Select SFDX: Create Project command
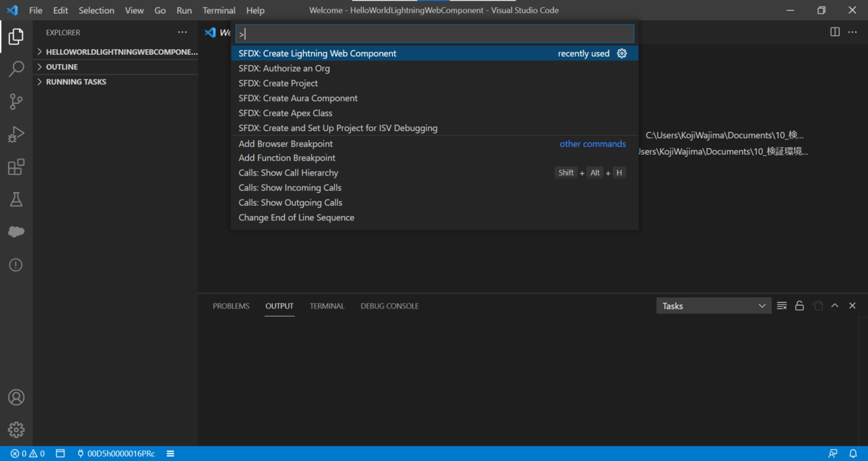This screenshot has width=868, height=461. pyautogui.click(x=435, y=83)
